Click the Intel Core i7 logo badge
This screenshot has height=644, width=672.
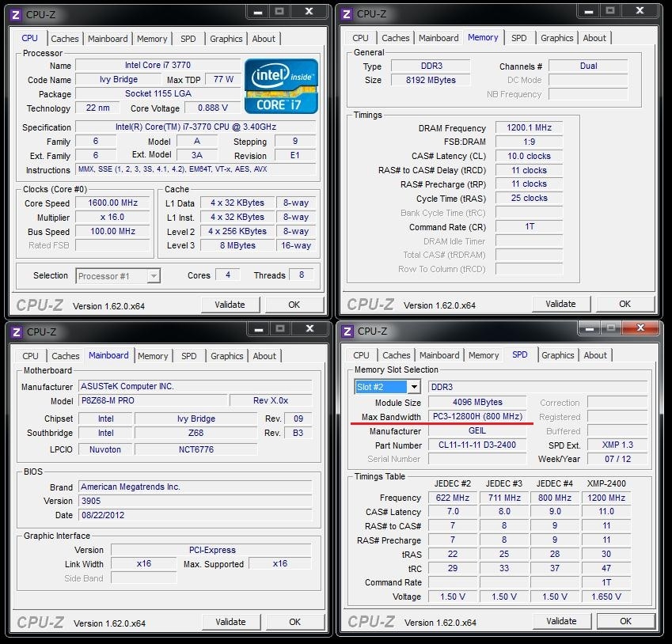click(281, 86)
